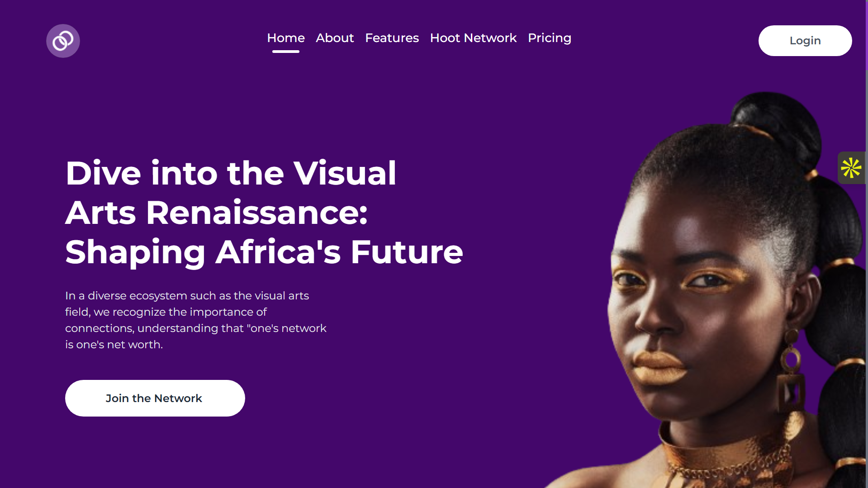This screenshot has height=488, width=868.
Task: Open the yellow asterisk side widget
Action: tap(851, 168)
